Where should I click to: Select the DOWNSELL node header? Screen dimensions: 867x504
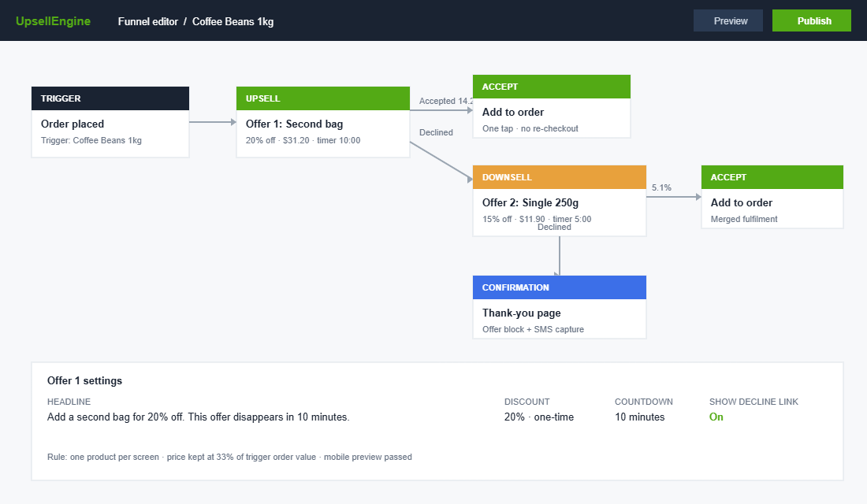pyautogui.click(x=560, y=177)
